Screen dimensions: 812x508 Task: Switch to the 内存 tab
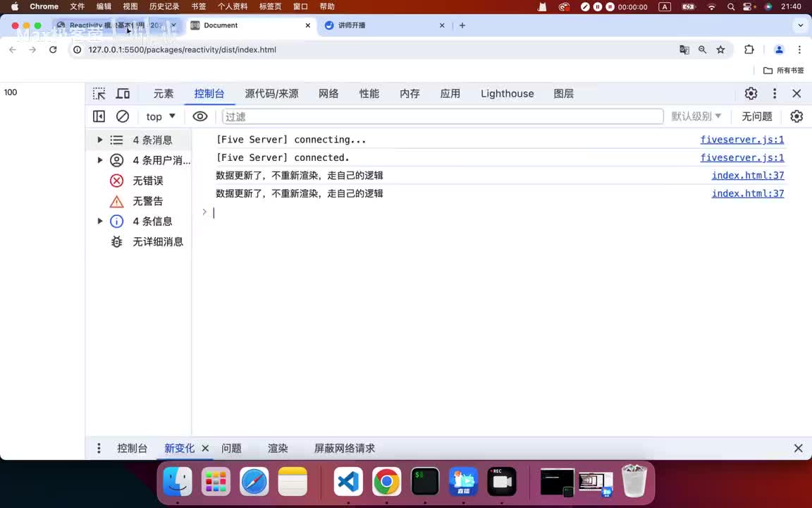410,94
